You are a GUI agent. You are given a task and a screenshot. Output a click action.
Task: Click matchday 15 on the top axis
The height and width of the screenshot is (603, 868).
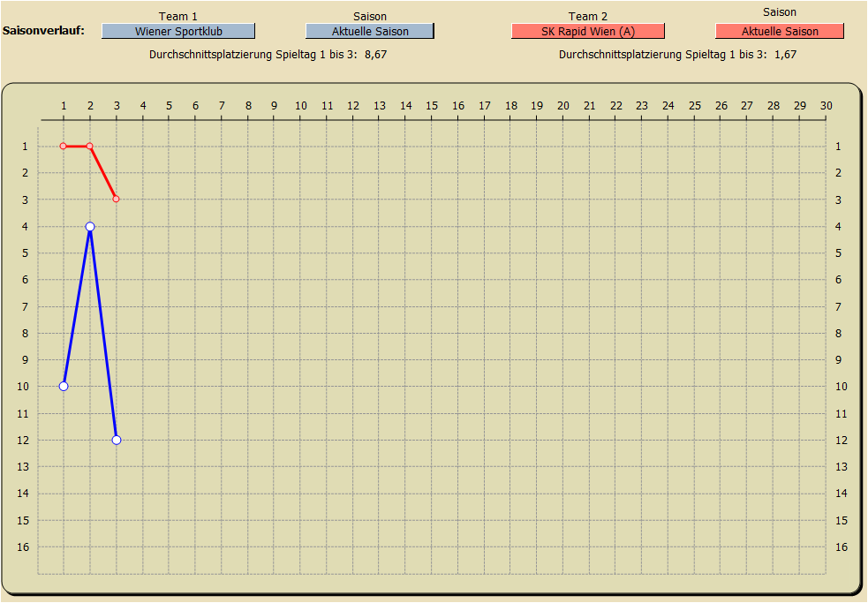tap(432, 105)
